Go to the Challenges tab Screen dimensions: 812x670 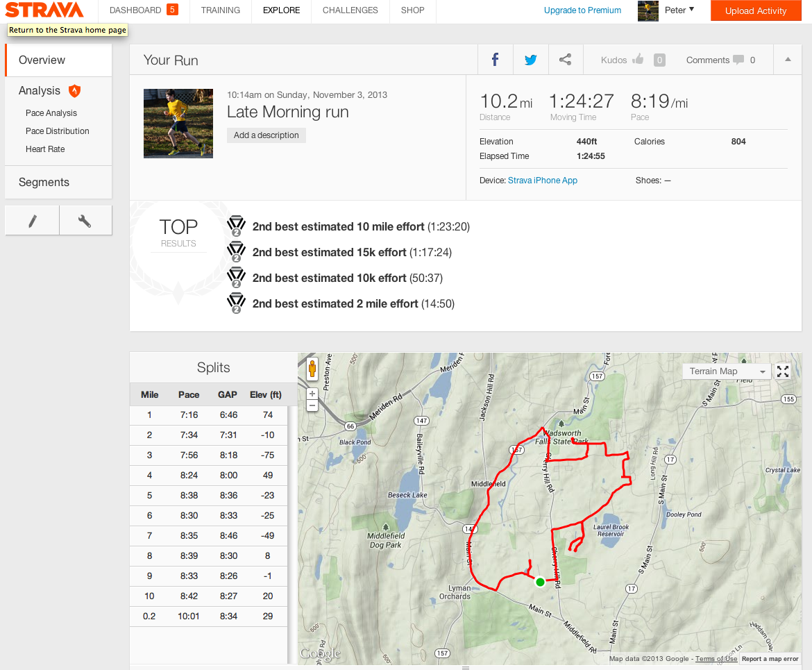[x=350, y=10]
